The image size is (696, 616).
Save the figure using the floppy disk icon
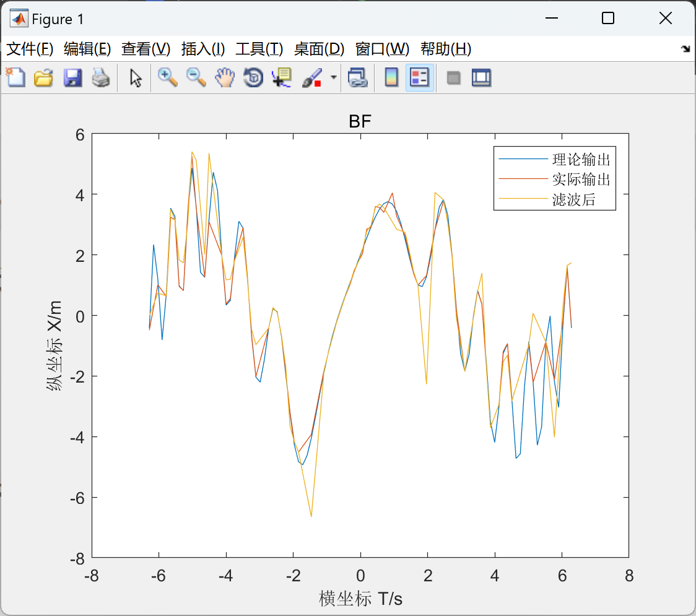pos(72,77)
